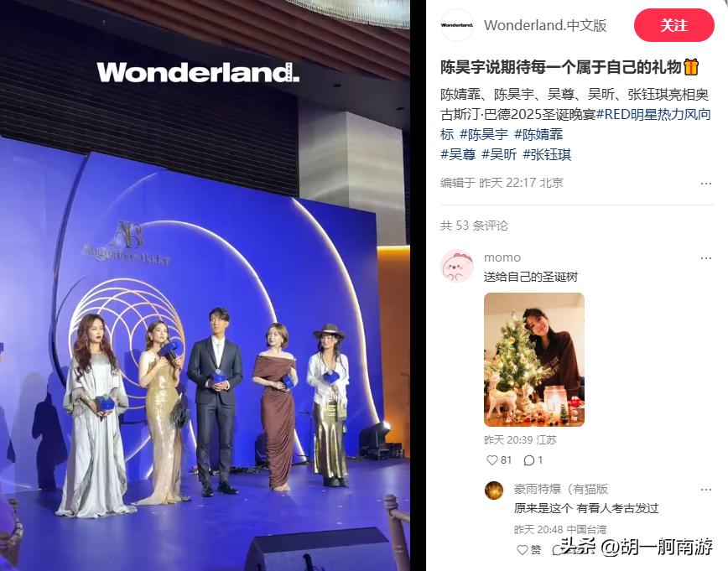Open hashtag #吴尊

[x=458, y=154]
